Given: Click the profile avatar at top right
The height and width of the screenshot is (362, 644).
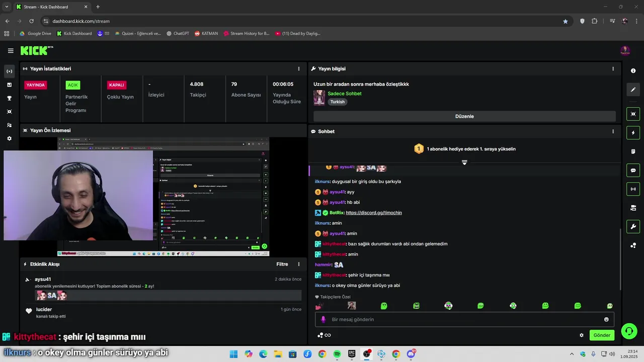Looking at the screenshot, I should 625,51.
